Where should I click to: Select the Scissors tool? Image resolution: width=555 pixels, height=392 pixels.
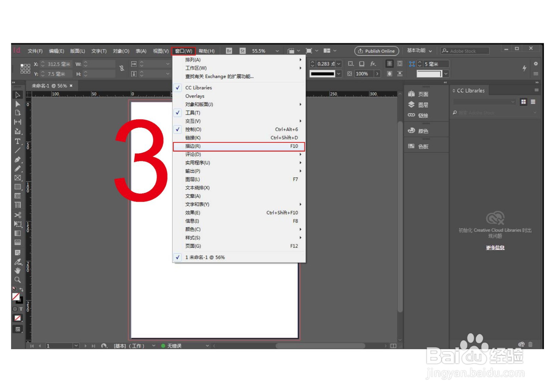[18, 215]
